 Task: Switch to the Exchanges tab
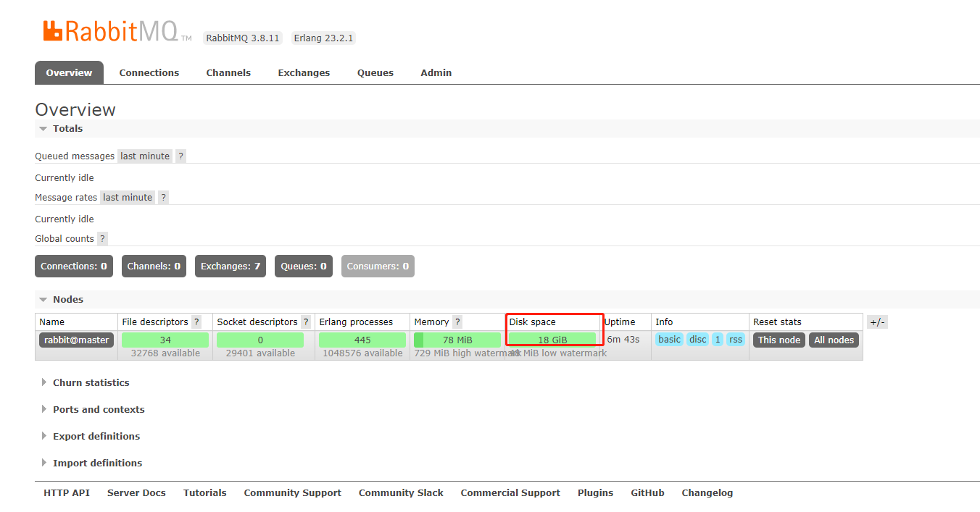[304, 73]
